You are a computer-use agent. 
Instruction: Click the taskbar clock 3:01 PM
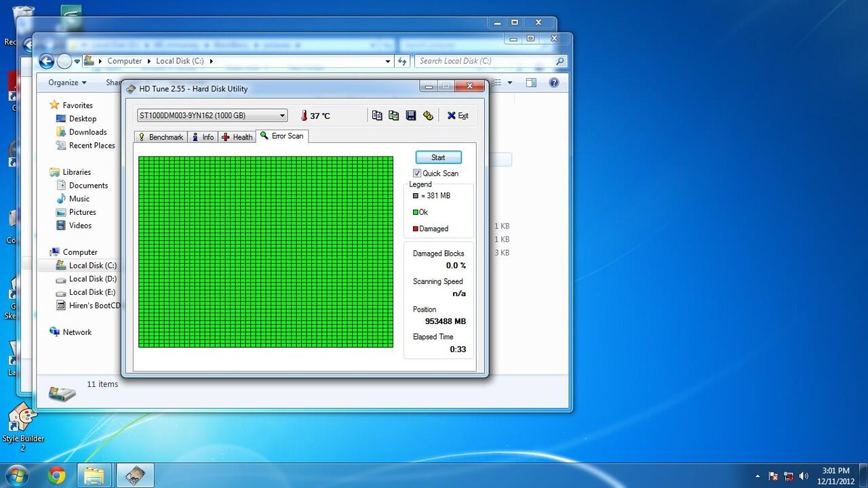point(835,470)
